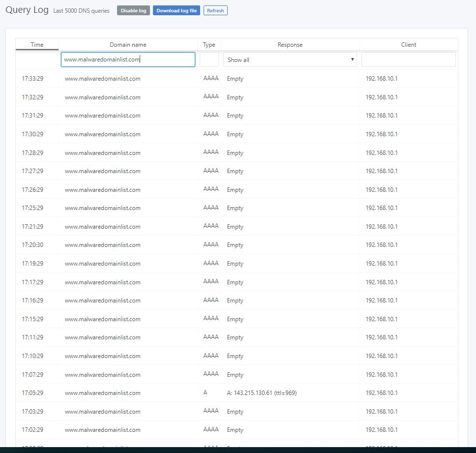Click the Download log file button
Image resolution: width=476 pixels, height=453 pixels.
tap(176, 10)
